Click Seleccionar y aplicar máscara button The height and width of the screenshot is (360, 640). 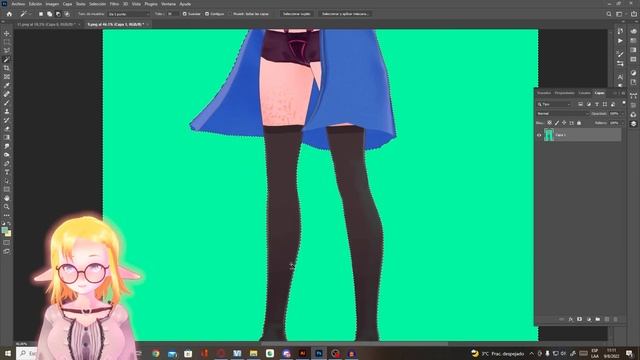[345, 14]
